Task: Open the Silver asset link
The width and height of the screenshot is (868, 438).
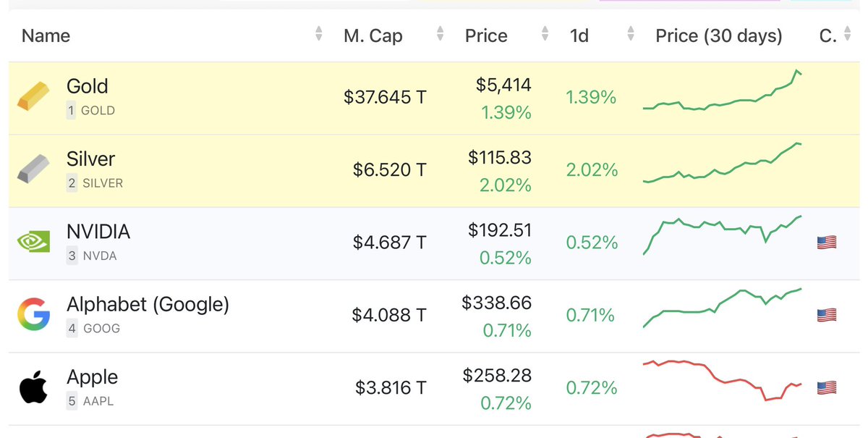Action: [x=91, y=159]
